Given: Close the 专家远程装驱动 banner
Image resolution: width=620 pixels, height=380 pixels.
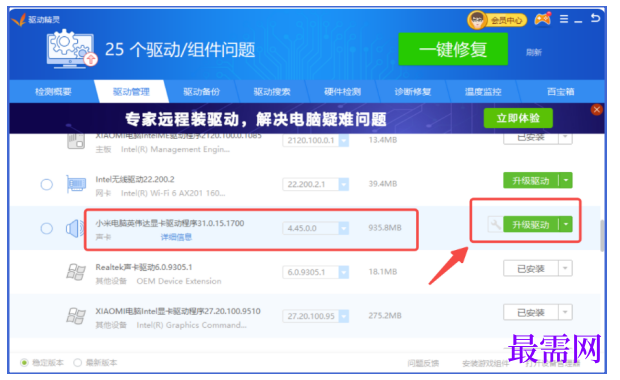Looking at the screenshot, I should [x=597, y=110].
